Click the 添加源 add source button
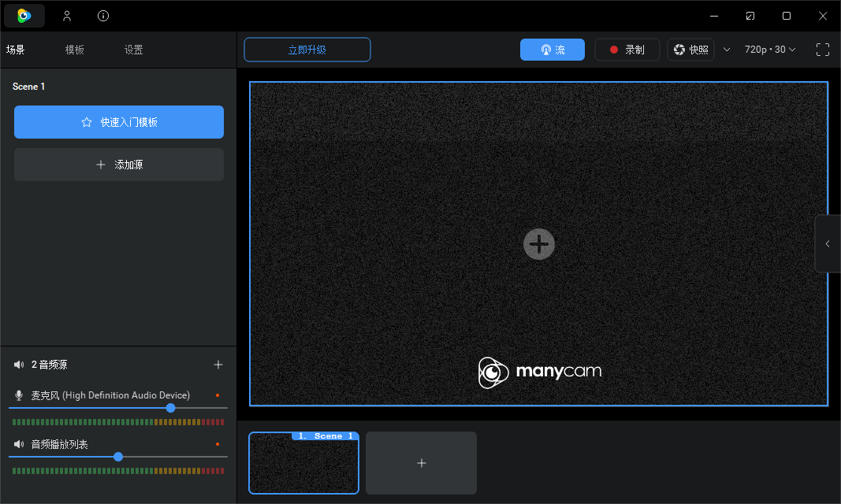 pyautogui.click(x=119, y=165)
